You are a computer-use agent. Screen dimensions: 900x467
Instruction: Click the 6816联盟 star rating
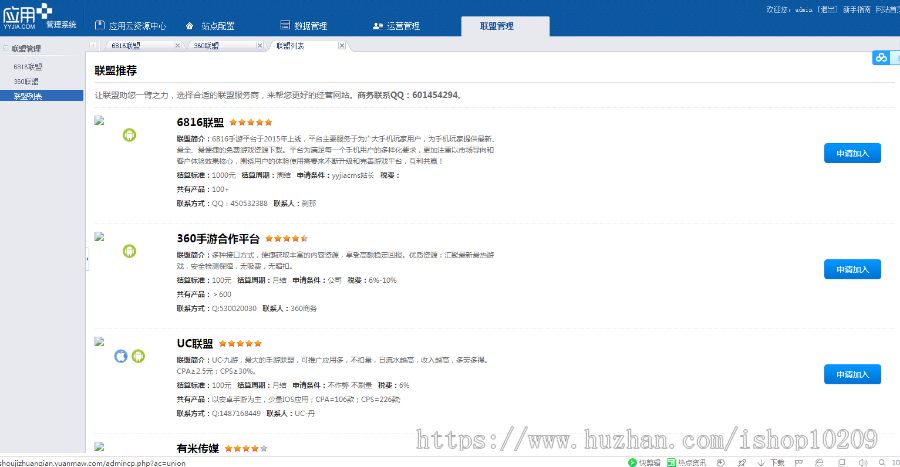251,122
